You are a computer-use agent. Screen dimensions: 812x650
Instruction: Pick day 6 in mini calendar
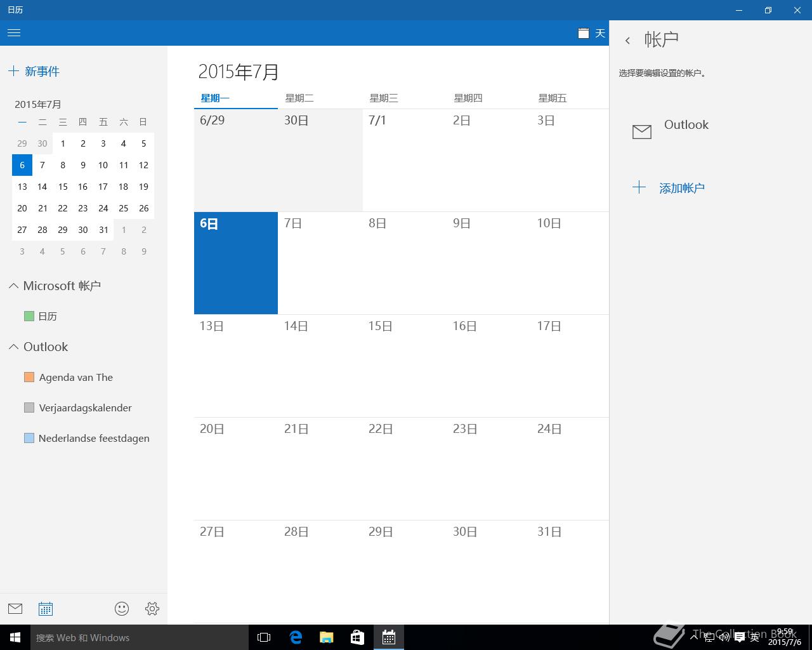tap(22, 165)
